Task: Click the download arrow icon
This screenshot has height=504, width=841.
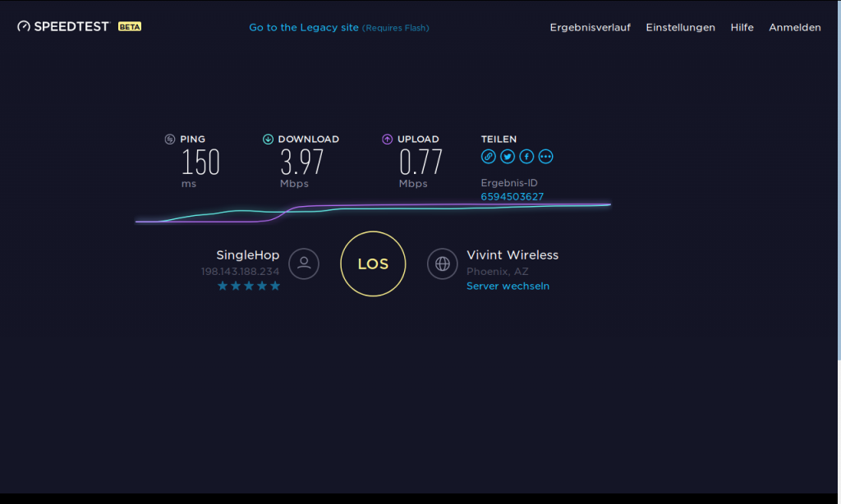Action: click(268, 140)
